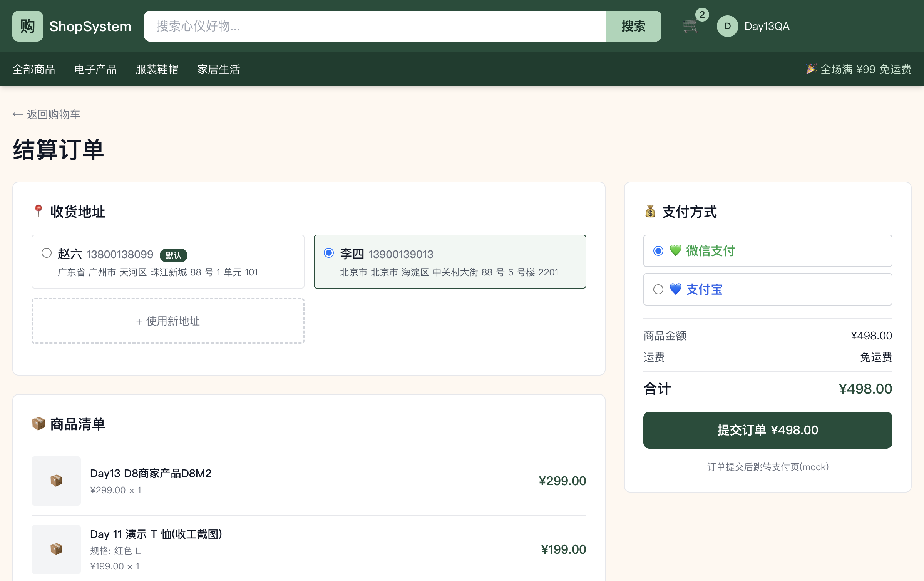
Task: Open Day 11 演示 T 恤 product thumbnail
Action: tap(56, 549)
